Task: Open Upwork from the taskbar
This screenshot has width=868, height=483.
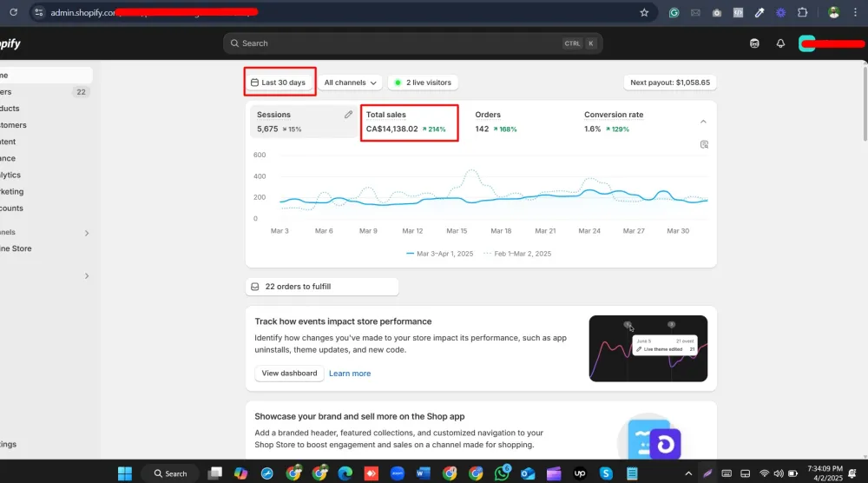Action: [x=580, y=473]
